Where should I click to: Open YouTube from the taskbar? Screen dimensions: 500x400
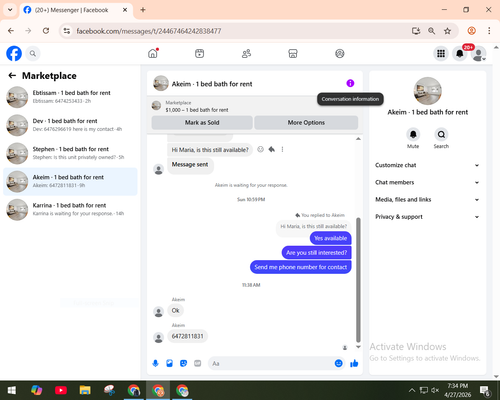pyautogui.click(x=61, y=390)
